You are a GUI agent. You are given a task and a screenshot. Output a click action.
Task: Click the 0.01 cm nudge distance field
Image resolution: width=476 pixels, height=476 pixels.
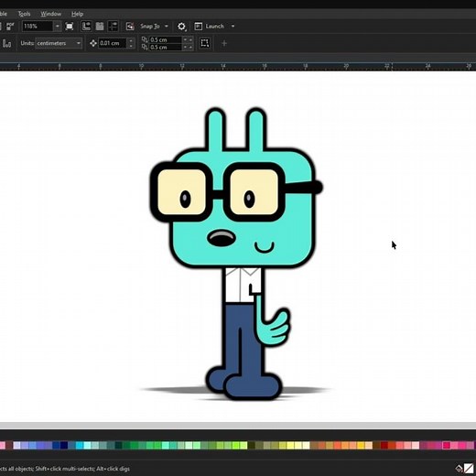113,43
